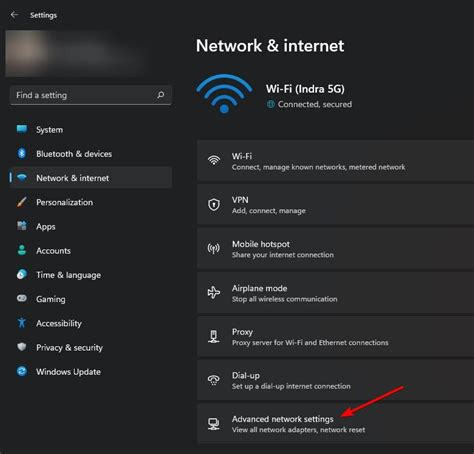This screenshot has height=454, width=474.
Task: Click the VPN shield icon
Action: tap(214, 205)
